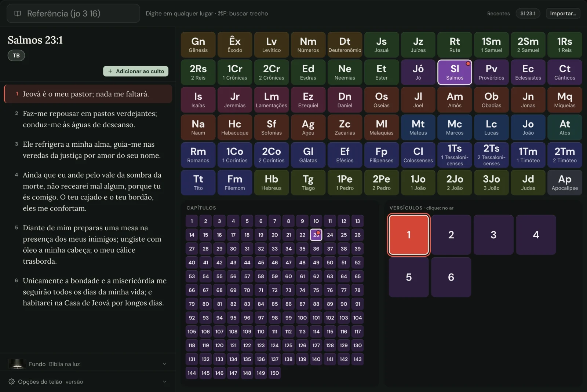Click verse 1 tile in Versículos
The width and height of the screenshot is (587, 392).
coord(409,235)
